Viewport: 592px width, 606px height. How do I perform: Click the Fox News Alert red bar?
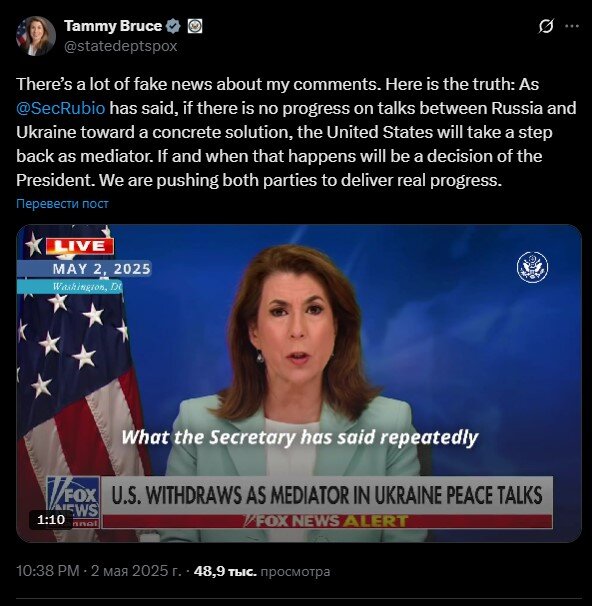[327, 521]
